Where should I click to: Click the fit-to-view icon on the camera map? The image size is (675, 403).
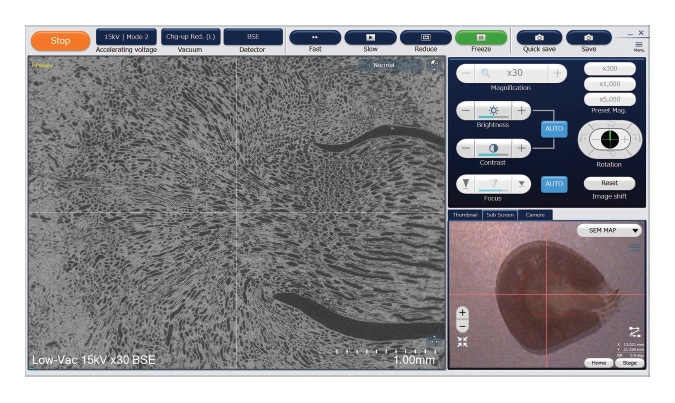coord(462,341)
